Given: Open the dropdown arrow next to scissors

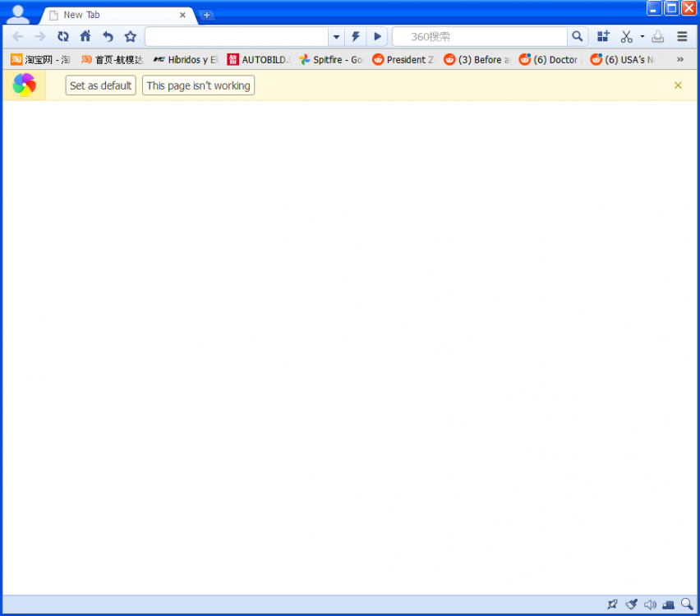Looking at the screenshot, I should click(x=642, y=36).
